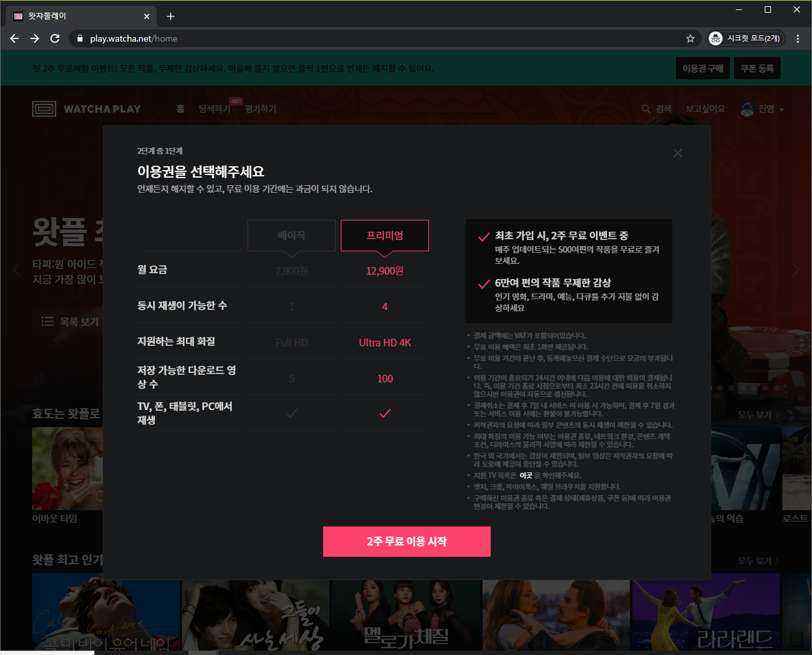Image resolution: width=812 pixels, height=655 pixels.
Task: Click the 쿠폰 등록 button
Action: 757,68
